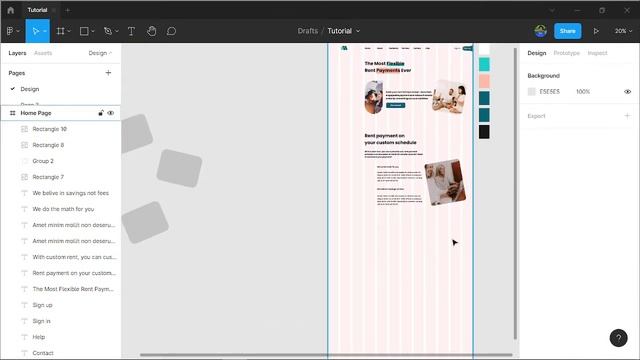The height and width of the screenshot is (360, 640).
Task: Open the help question mark button
Action: click(618, 338)
